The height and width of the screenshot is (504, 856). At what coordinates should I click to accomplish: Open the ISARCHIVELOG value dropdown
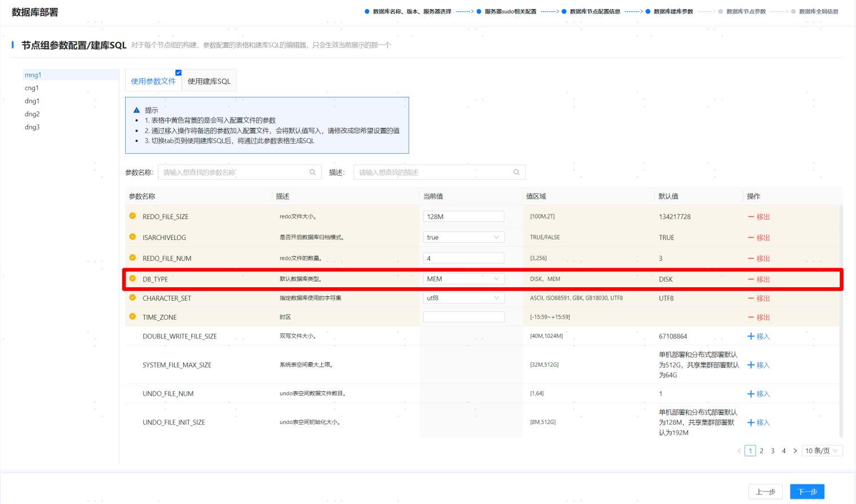tap(463, 237)
